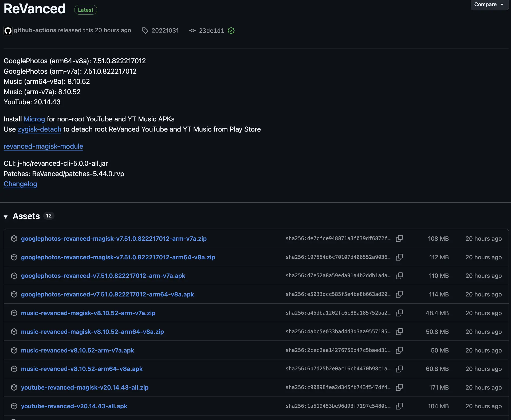Copy SHA256 of music arm64-v8a apk
This screenshot has height=420, width=511.
pos(399,369)
